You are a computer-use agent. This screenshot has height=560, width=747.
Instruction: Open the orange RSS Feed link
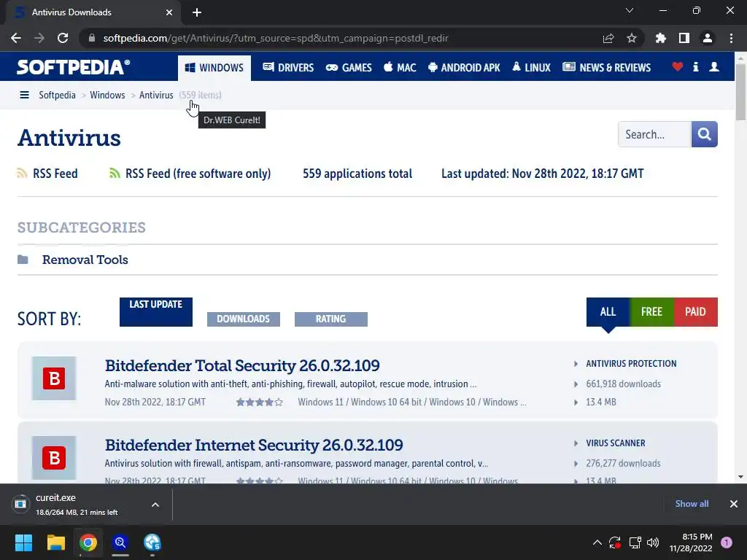tap(47, 174)
